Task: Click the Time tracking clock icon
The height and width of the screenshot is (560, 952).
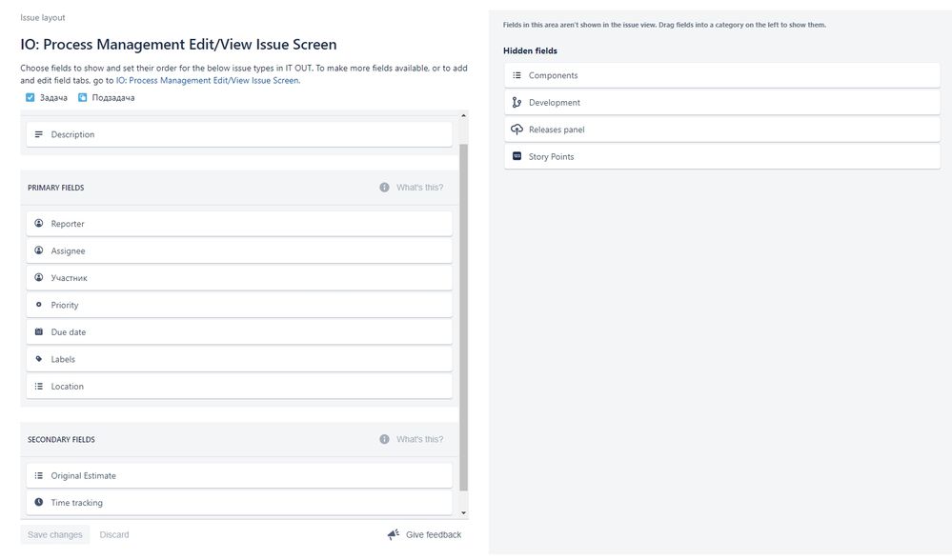Action: (38, 502)
